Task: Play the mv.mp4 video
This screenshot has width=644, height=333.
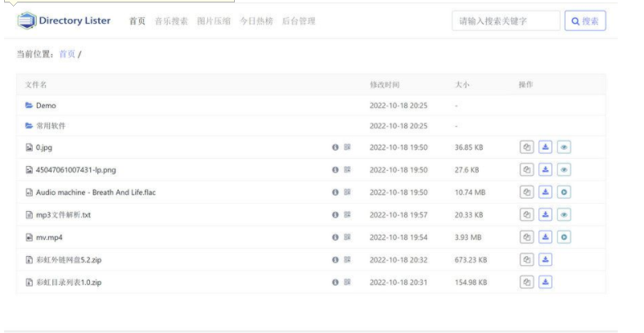Action: click(x=565, y=237)
